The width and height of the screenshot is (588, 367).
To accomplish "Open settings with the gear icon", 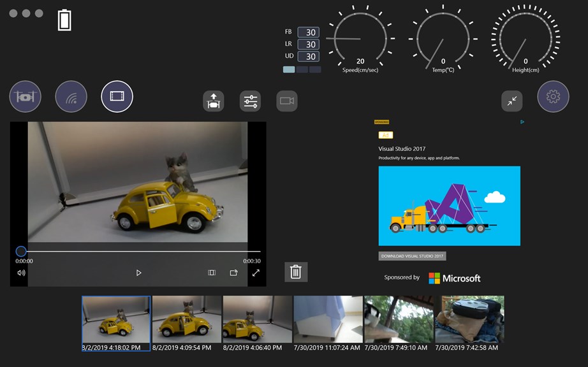I will (553, 97).
